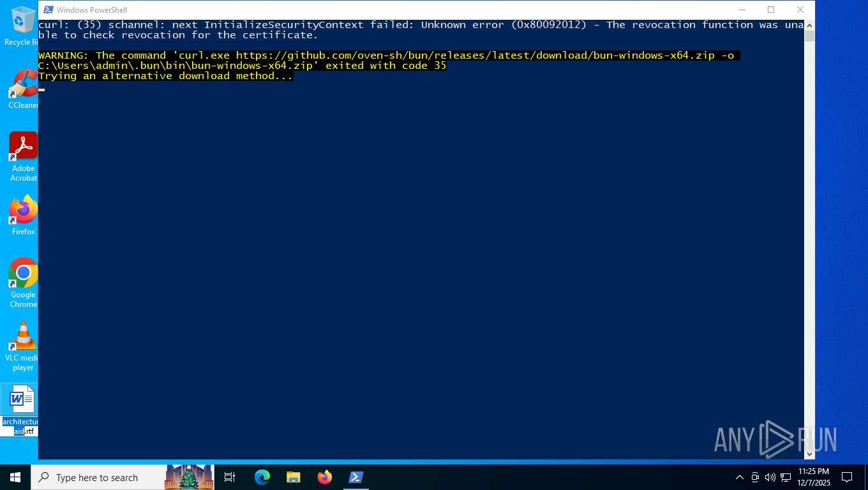868x490 pixels.
Task: Open the volume control in system tray
Action: pyautogui.click(x=770, y=477)
